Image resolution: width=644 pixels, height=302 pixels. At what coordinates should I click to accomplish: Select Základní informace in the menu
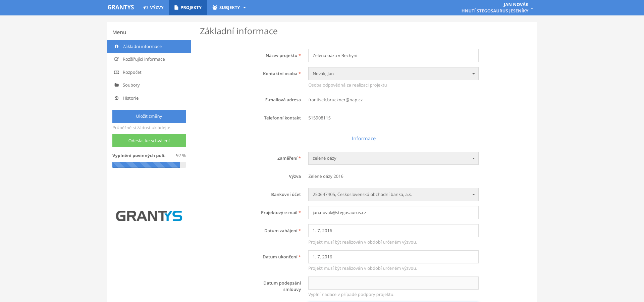click(149, 47)
